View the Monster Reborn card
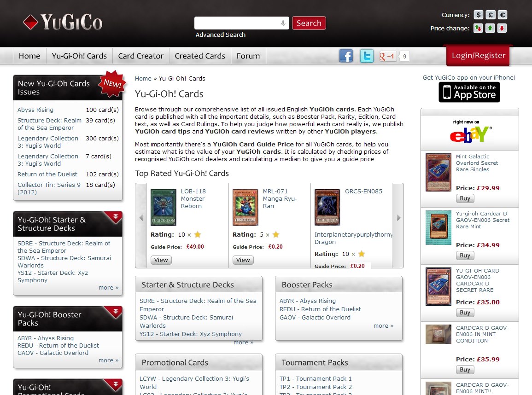This screenshot has width=532, height=395. (x=161, y=260)
